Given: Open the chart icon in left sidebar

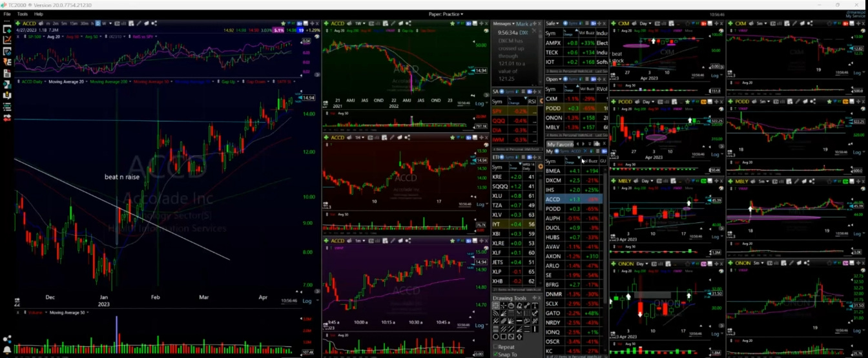Looking at the screenshot, I should pos(8,39).
